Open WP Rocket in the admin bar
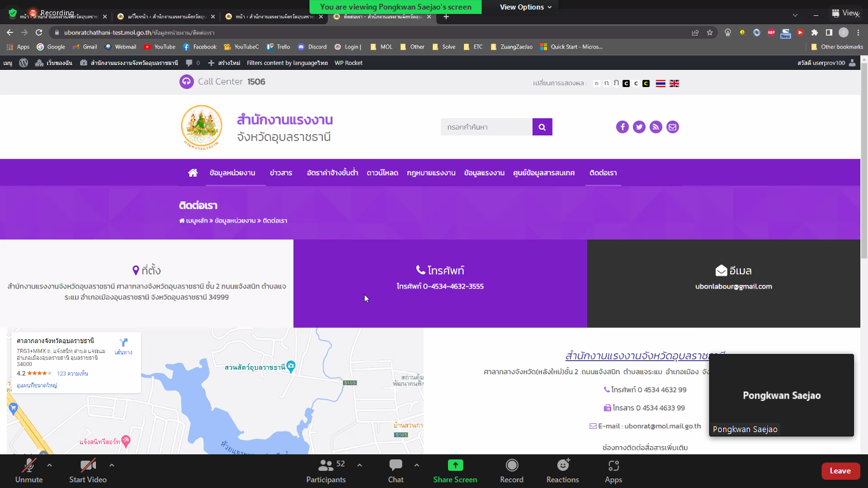Screen dimensions: 868x488 [x=349, y=63]
